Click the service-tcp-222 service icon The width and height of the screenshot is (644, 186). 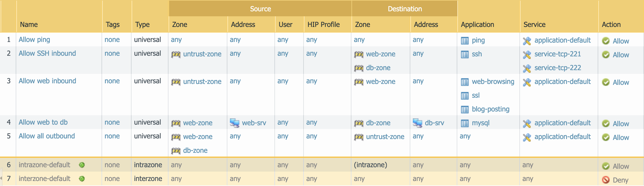(527, 68)
